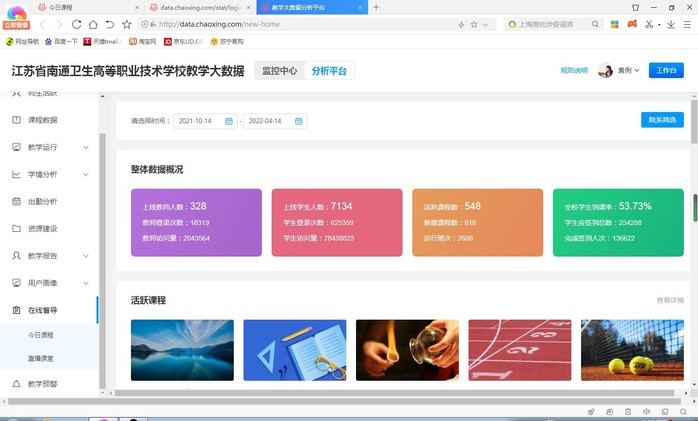
Task: Open the user name dropdown arrow
Action: [637, 70]
